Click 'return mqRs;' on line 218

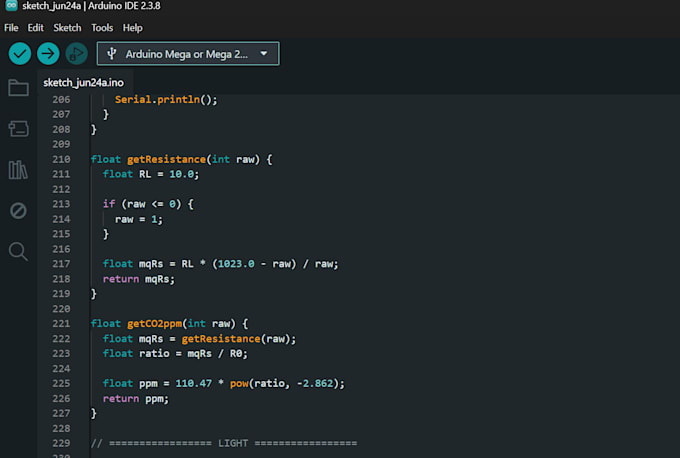(139, 279)
